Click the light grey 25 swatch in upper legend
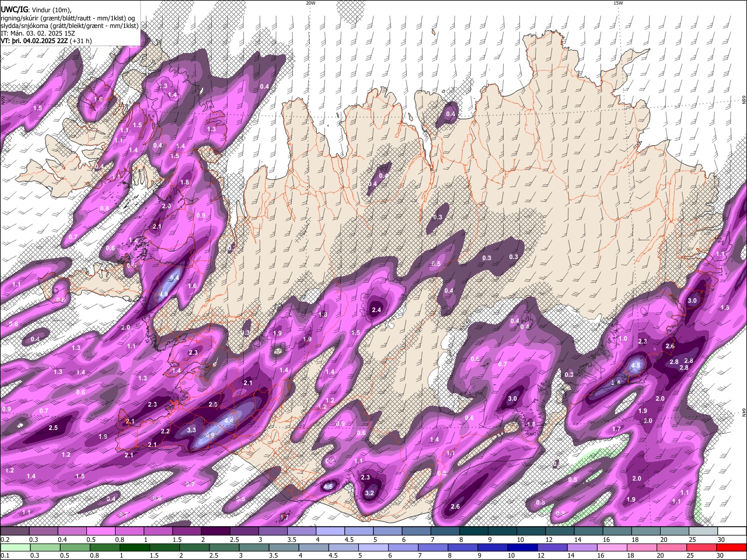747x560 pixels. pyautogui.click(x=703, y=531)
